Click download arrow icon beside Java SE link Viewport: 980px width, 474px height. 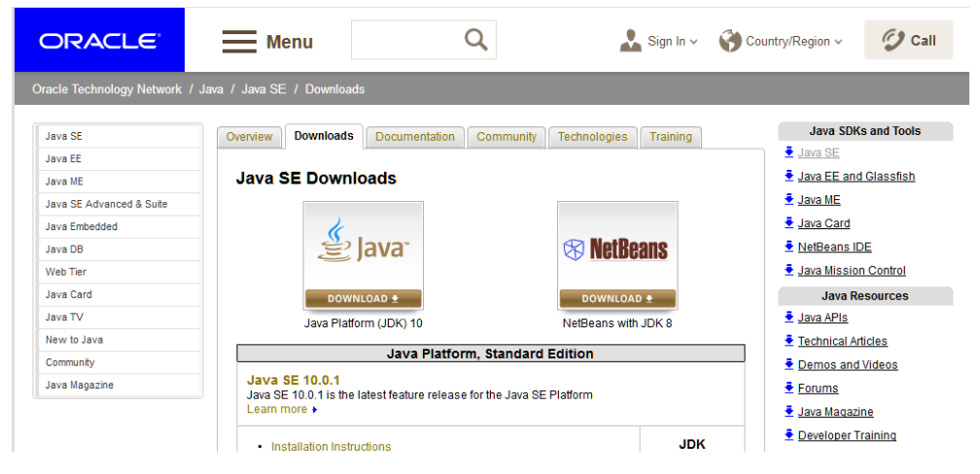[x=788, y=152]
